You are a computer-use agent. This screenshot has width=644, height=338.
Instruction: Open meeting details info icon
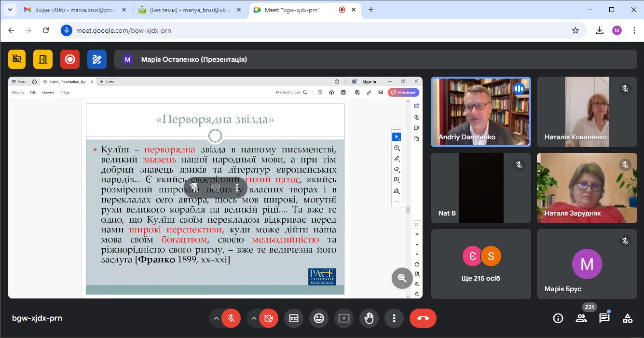pyautogui.click(x=558, y=318)
